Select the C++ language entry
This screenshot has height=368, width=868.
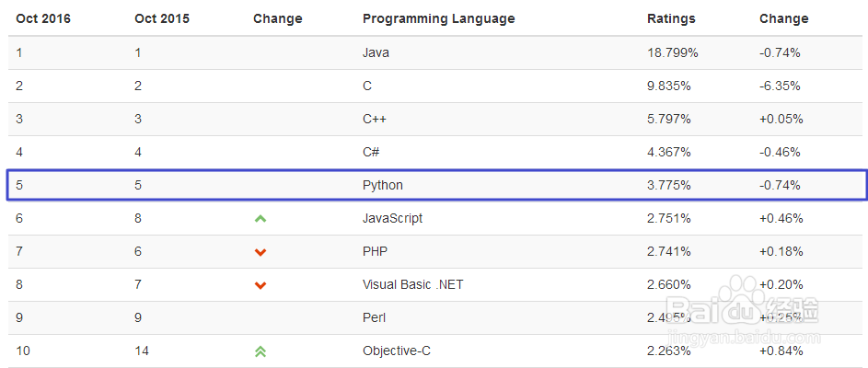click(376, 119)
